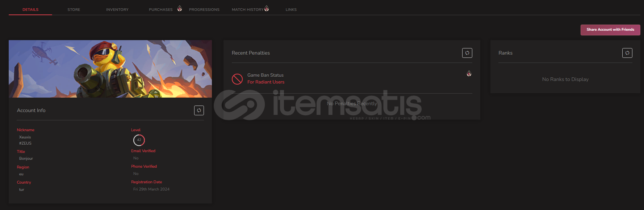The height and width of the screenshot is (210, 644).
Task: Click 'Game Ban Status' text
Action: [x=265, y=75]
